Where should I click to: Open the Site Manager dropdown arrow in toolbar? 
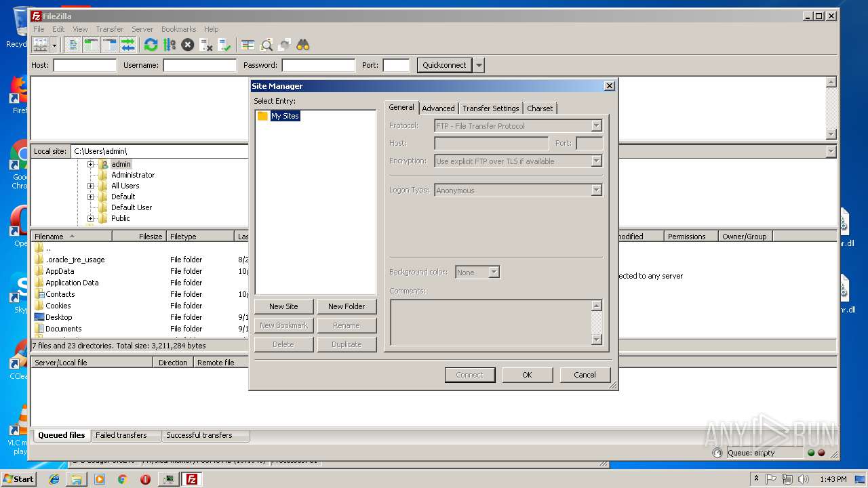(x=54, y=45)
